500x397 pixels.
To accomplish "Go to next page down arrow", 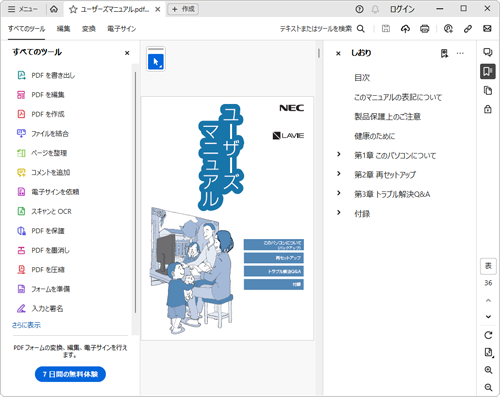I will click(488, 317).
